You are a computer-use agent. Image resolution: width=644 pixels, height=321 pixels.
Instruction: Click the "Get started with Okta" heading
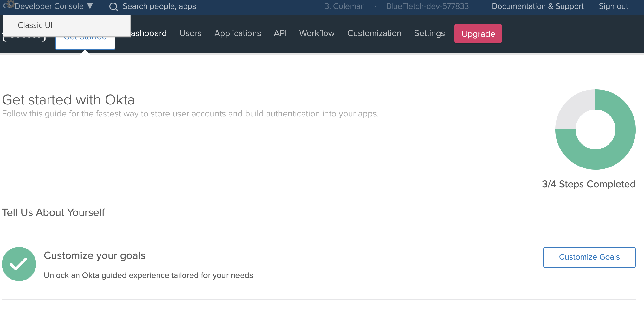(x=68, y=100)
